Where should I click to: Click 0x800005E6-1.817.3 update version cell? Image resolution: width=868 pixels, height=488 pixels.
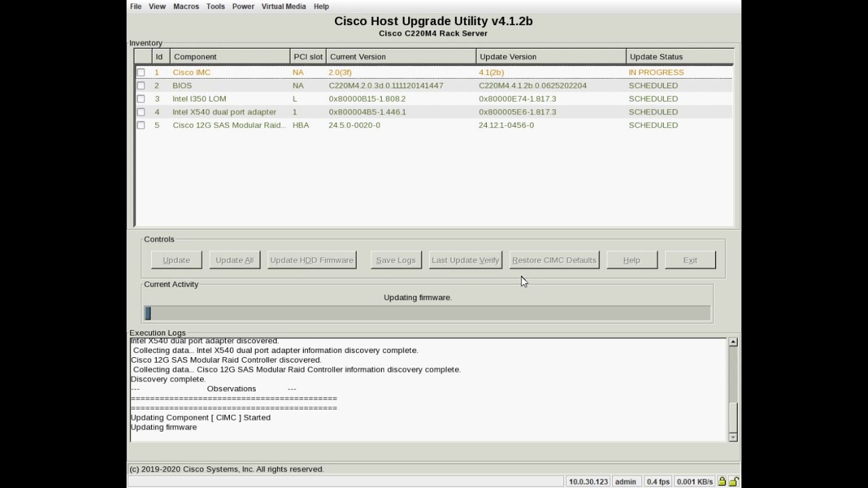tap(517, 112)
